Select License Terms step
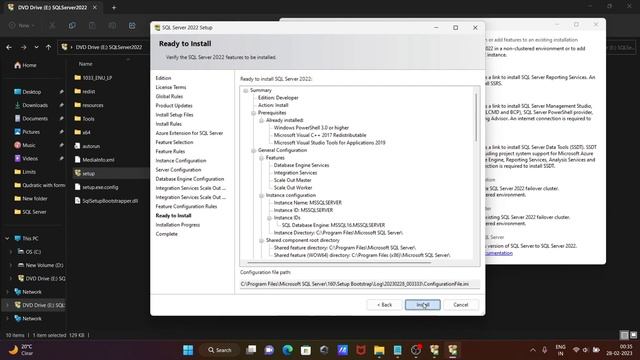Viewport: 640px width, 360px height. 171,87
